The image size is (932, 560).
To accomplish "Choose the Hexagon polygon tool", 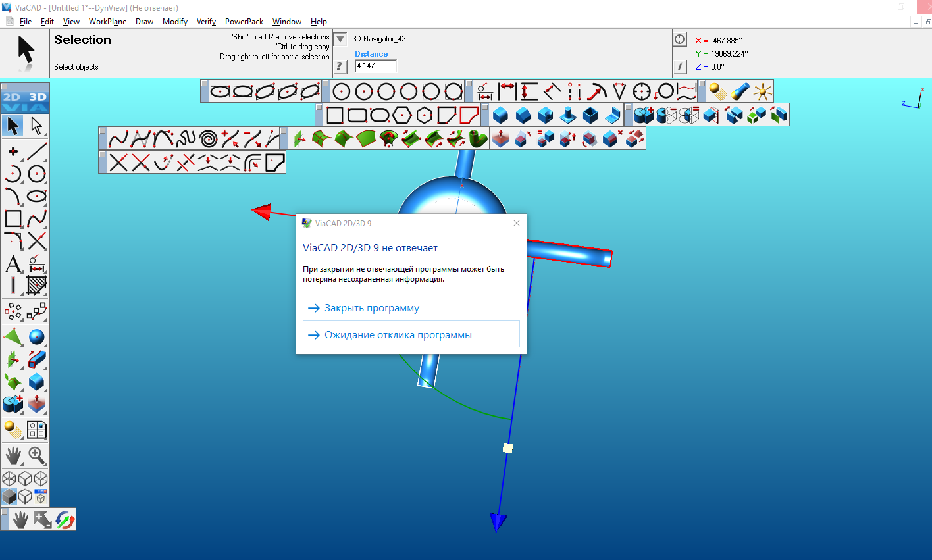I will point(402,115).
